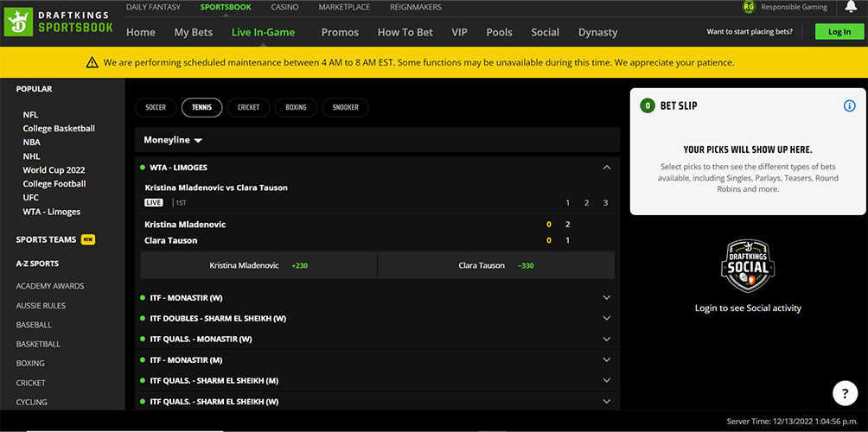The width and height of the screenshot is (868, 432).
Task: Bet on Kristina Mladenovic at +230
Action: click(258, 265)
